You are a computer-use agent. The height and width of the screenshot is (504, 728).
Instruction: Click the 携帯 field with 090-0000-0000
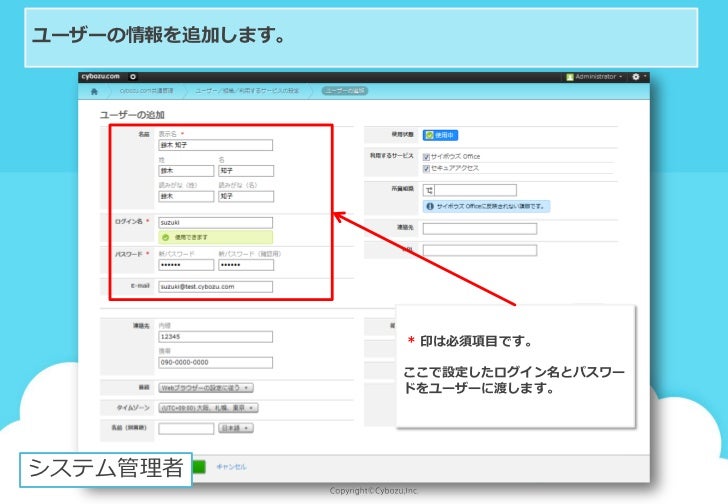[215, 362]
